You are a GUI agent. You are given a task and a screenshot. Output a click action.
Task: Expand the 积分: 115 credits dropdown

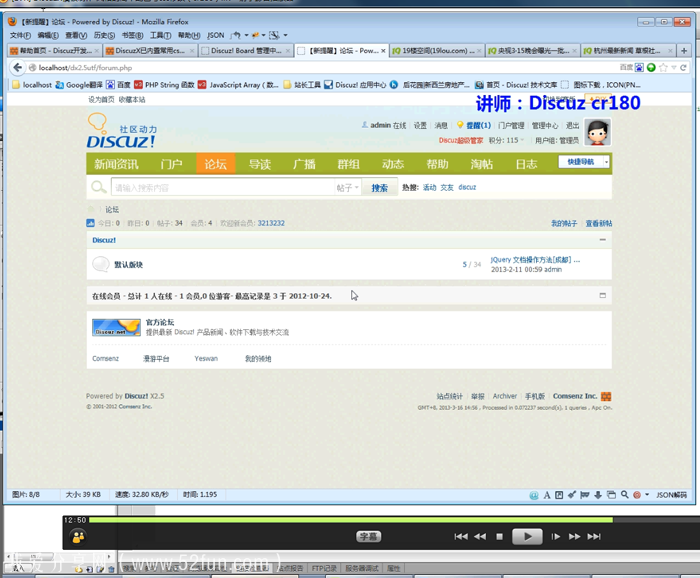pyautogui.click(x=506, y=141)
